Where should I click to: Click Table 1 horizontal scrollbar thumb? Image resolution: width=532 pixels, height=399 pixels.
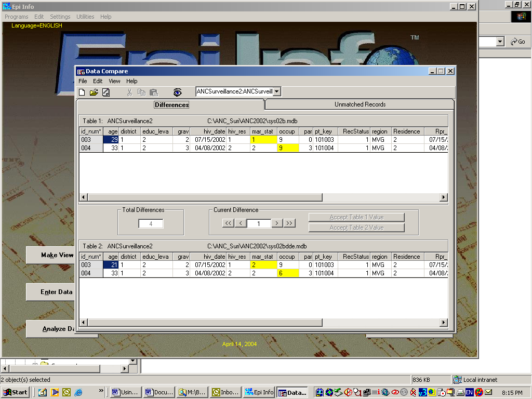(205, 197)
